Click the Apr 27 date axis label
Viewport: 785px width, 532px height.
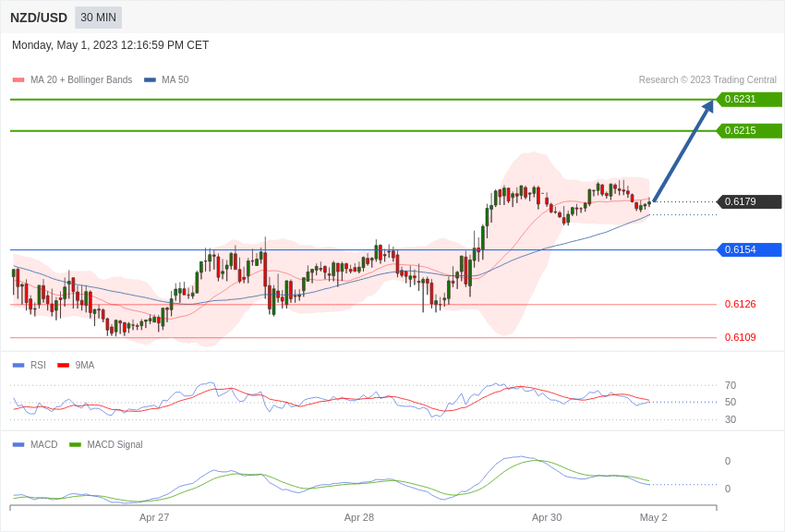click(x=154, y=517)
